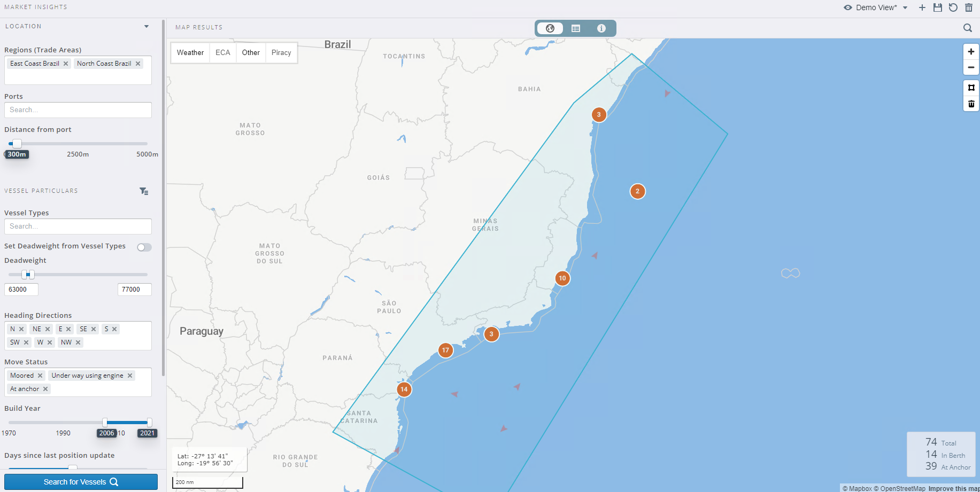Remove the East Coast Brazil region tag

pos(66,64)
